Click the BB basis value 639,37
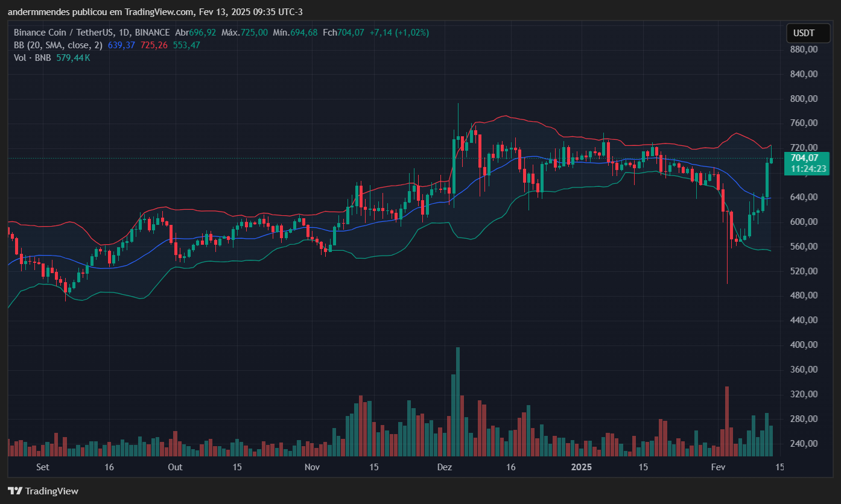Screen dimensions: 841x504 (x=121, y=45)
